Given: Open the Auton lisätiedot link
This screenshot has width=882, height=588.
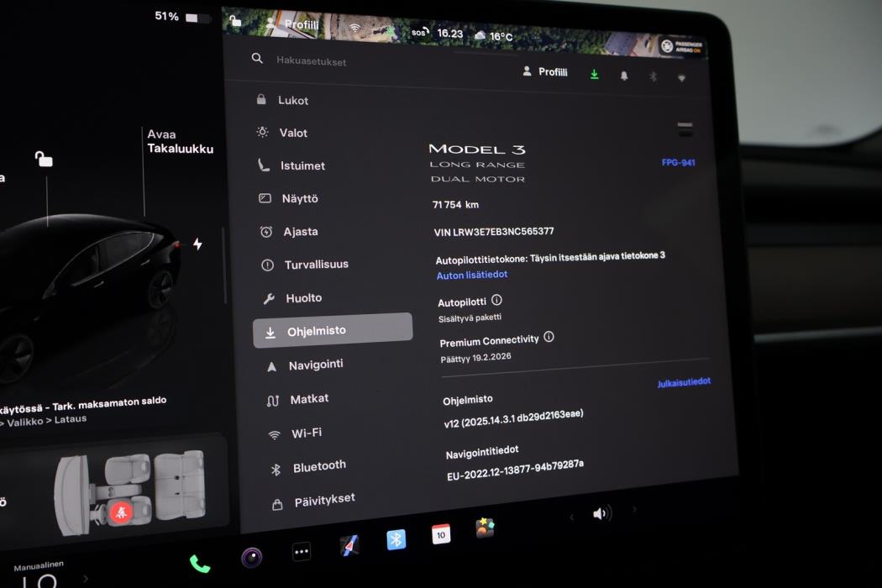Looking at the screenshot, I should [471, 275].
